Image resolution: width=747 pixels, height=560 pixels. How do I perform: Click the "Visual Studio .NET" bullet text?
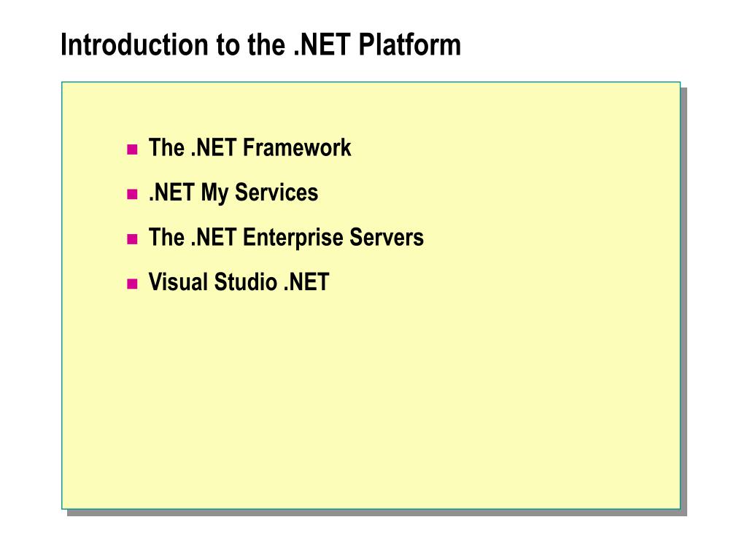pos(239,282)
